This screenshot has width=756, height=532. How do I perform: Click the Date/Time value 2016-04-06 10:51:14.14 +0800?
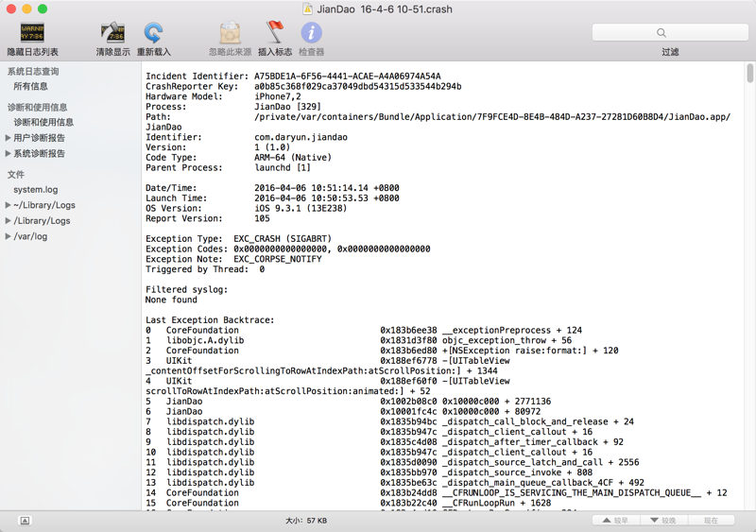pos(326,188)
